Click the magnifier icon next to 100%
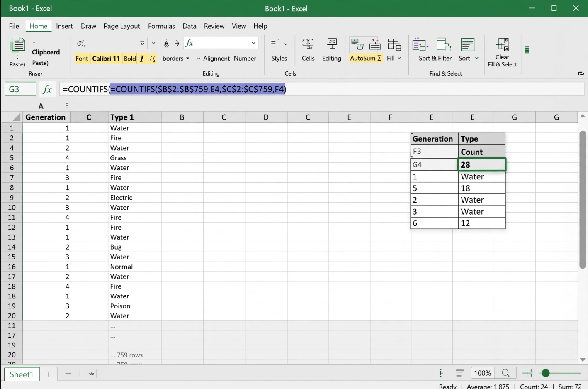This screenshot has height=389, width=588. (505, 373)
